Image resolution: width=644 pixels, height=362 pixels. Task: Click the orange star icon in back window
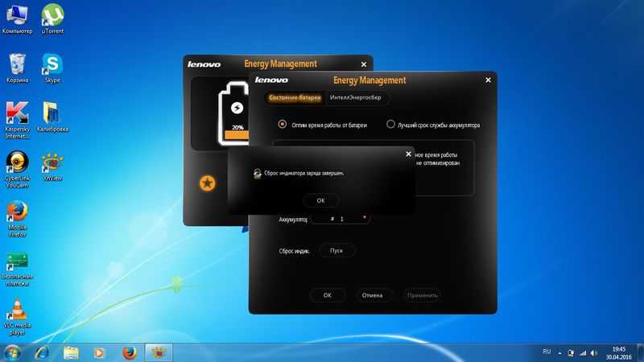pos(208,183)
